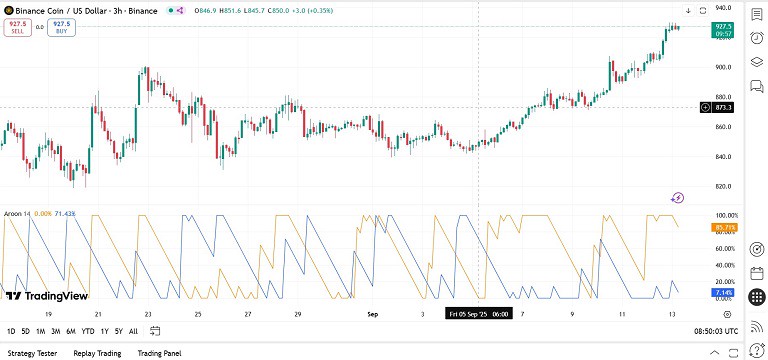Open chart settings gear under the percent scale
This screenshot has width=768, height=360.
727,314
